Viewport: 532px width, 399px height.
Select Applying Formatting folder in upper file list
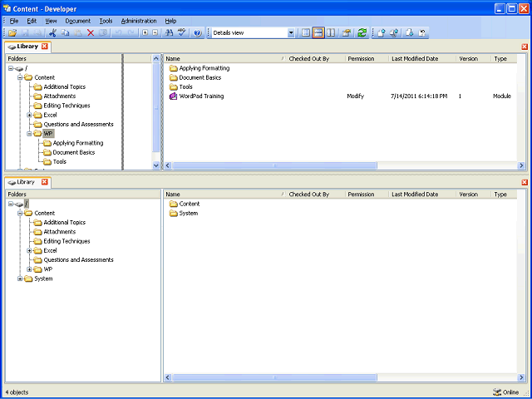coord(204,68)
